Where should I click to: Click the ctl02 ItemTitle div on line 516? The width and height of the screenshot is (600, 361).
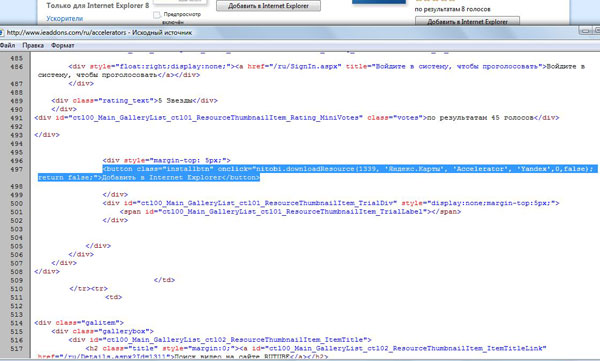pyautogui.click(x=220, y=340)
